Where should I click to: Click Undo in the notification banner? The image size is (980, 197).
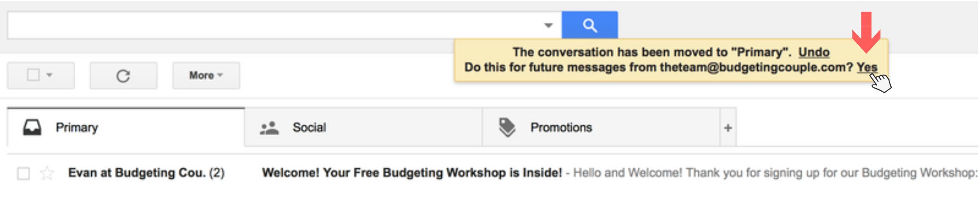814,52
